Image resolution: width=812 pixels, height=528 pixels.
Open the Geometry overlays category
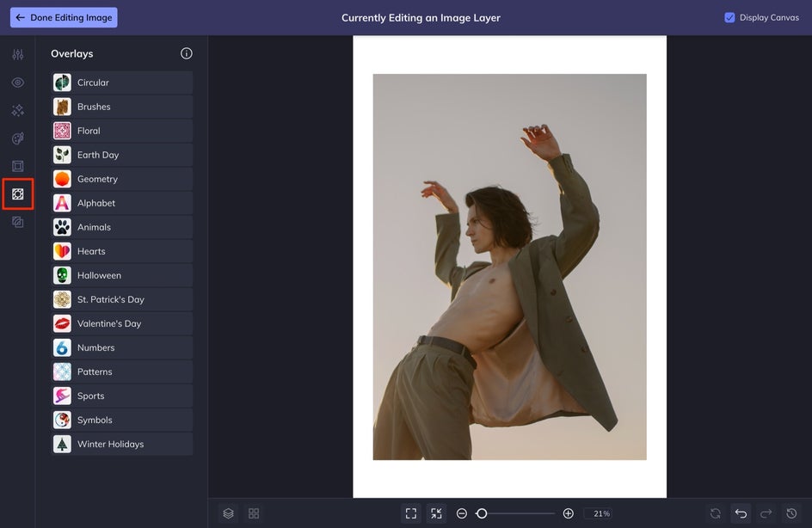(x=123, y=179)
